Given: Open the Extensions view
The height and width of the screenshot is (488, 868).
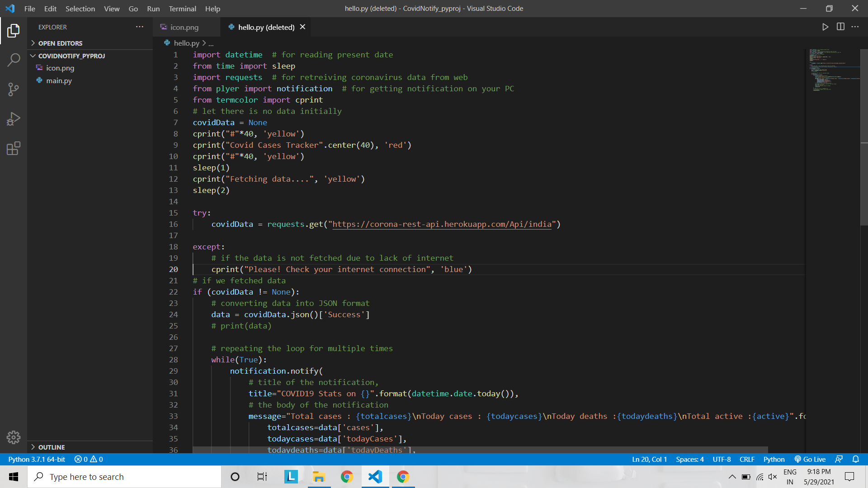Looking at the screenshot, I should 14,148.
